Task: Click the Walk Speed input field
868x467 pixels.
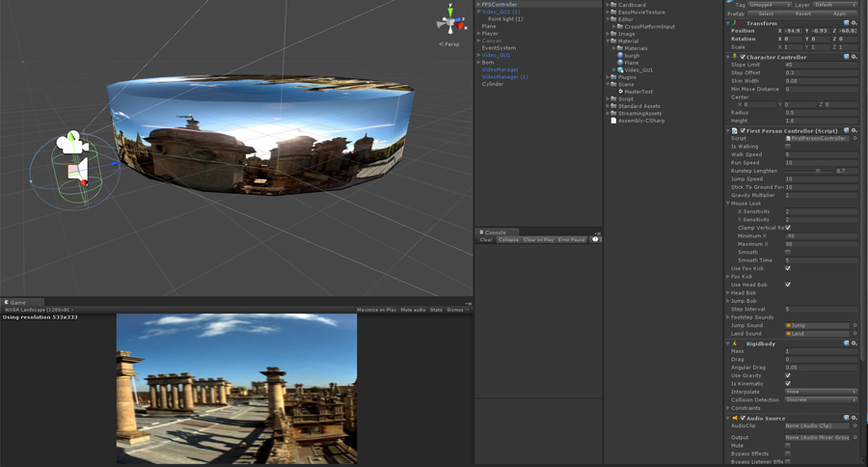Action: (x=821, y=154)
